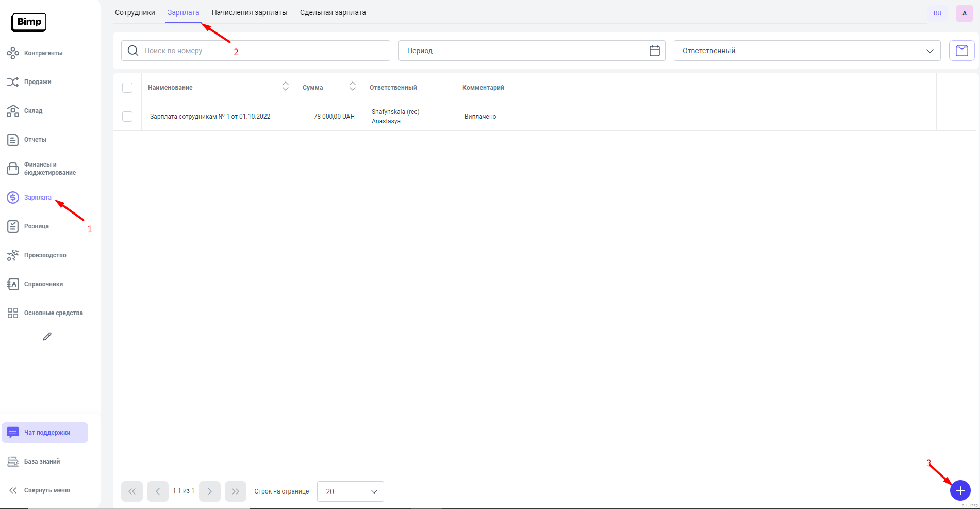Toggle the select-all checkbox in table header

pos(127,88)
